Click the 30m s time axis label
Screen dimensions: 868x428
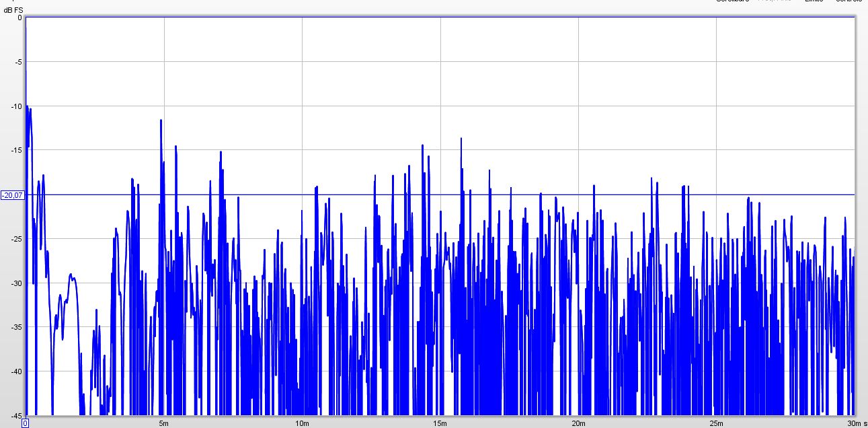tap(857, 423)
